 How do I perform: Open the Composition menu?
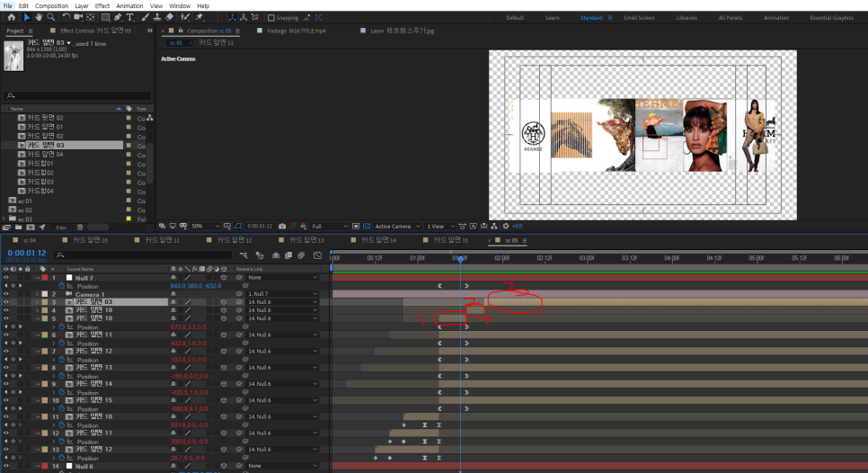coord(51,5)
